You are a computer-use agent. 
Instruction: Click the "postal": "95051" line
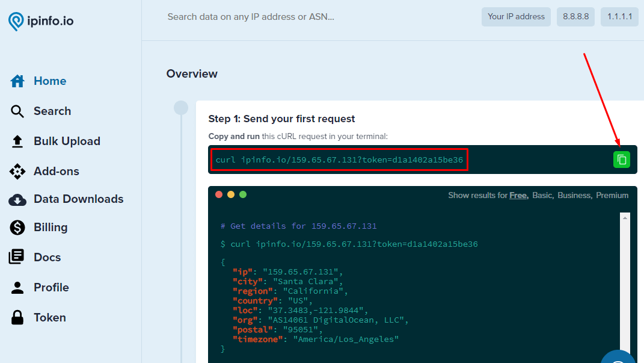tap(278, 330)
